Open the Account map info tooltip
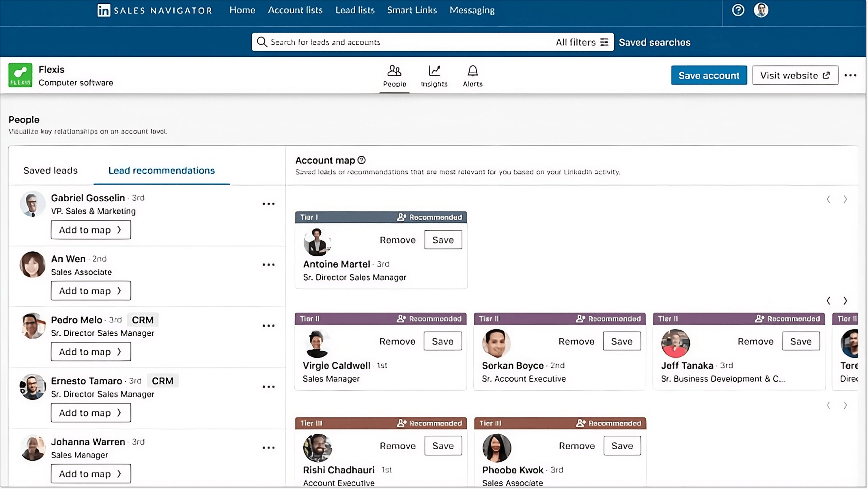 (362, 160)
